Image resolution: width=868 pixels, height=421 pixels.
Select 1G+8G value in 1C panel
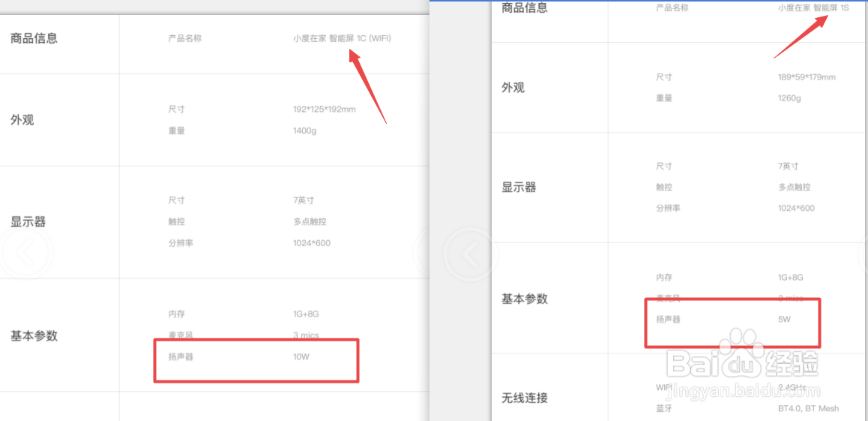306,314
